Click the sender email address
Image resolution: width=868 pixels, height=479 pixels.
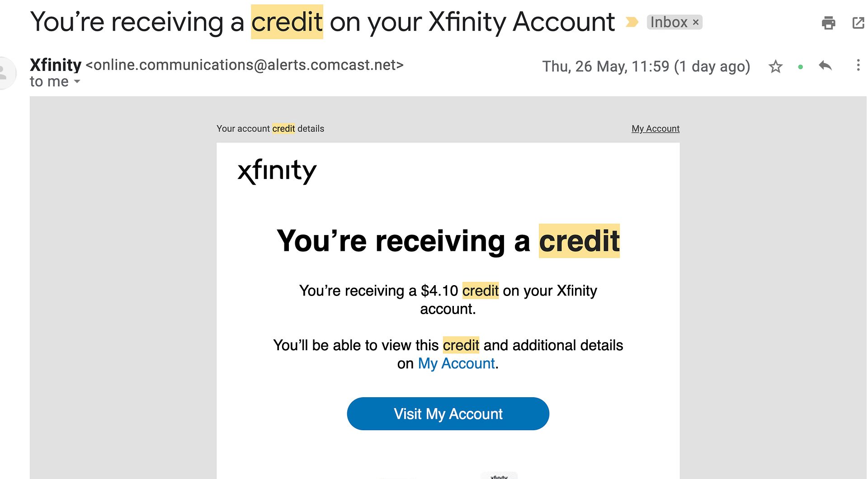tap(244, 65)
